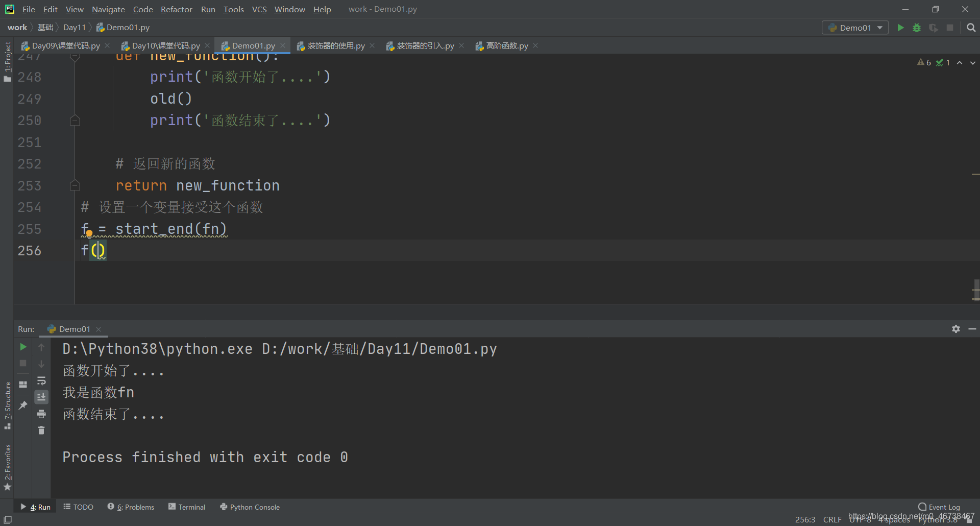The width and height of the screenshot is (980, 526).
Task: Click stop icon in Run panel
Action: pos(23,363)
